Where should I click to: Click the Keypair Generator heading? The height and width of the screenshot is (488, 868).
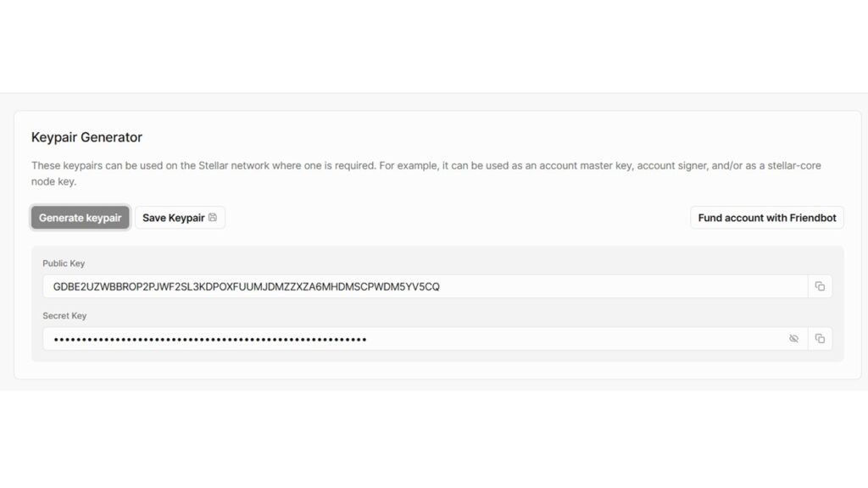pos(87,137)
